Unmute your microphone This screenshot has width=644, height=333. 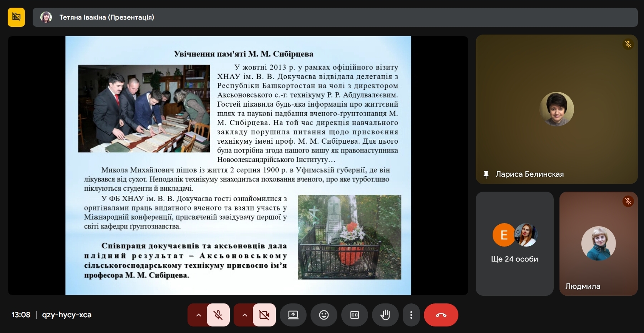tap(218, 315)
